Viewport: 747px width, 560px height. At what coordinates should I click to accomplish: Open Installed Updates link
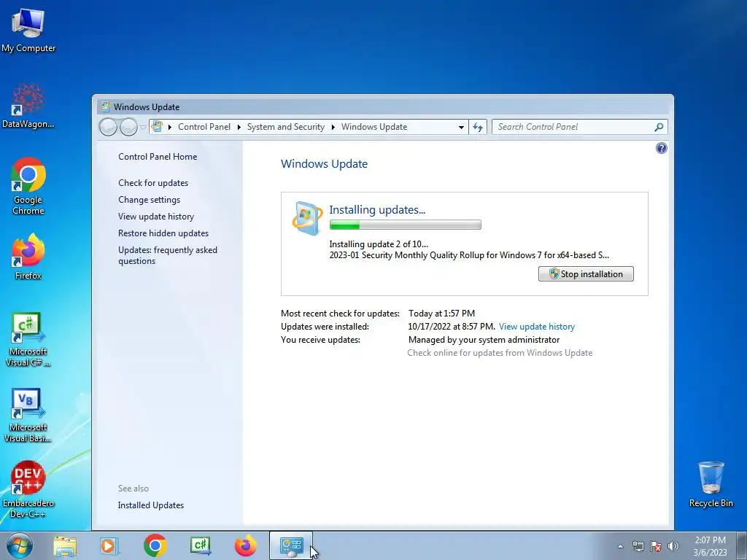tap(150, 505)
